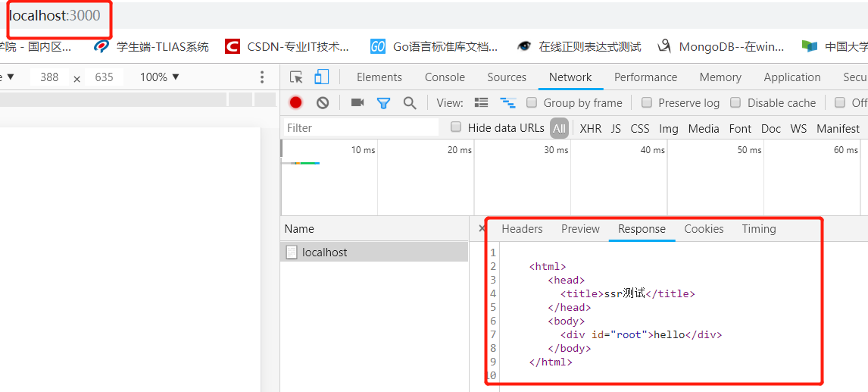Open the Application tab
Image resolution: width=868 pixels, height=392 pixels.
click(792, 77)
